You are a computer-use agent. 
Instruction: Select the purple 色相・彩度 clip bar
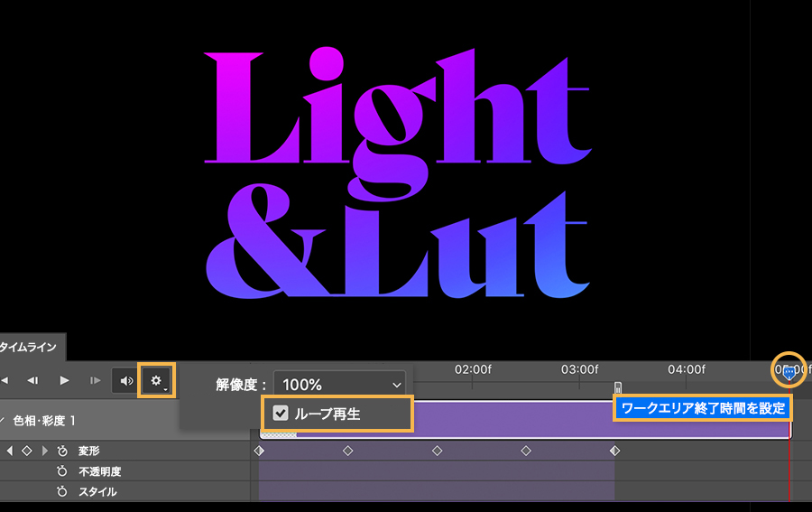tap(524, 420)
